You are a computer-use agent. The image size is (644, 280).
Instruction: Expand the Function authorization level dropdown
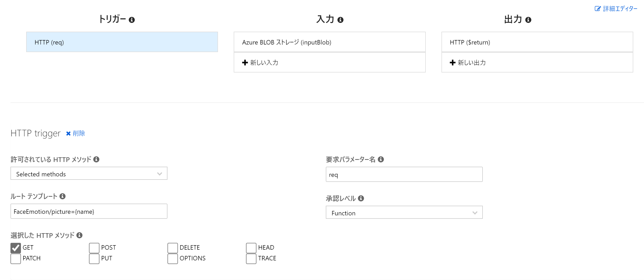(404, 213)
